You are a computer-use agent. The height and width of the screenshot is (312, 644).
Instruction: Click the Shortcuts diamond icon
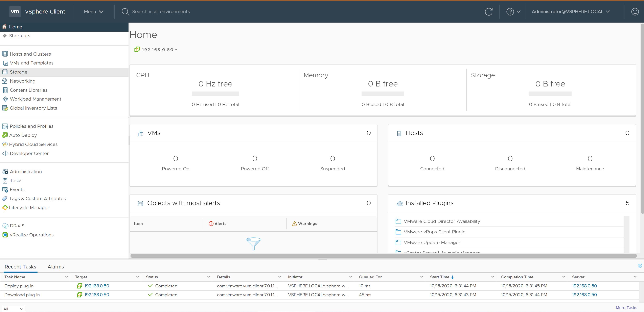pos(5,36)
